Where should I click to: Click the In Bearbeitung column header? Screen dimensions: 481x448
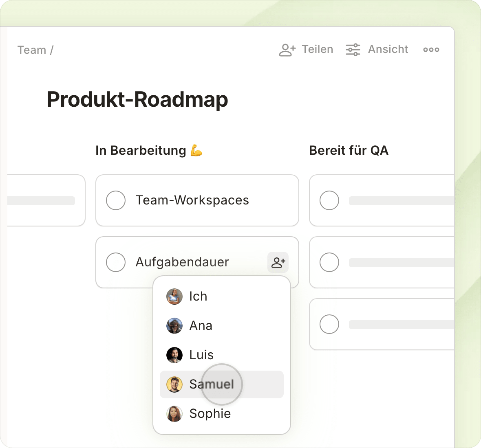141,151
